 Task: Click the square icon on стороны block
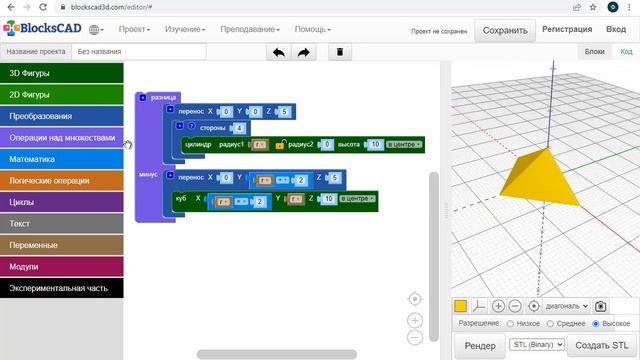point(180,126)
